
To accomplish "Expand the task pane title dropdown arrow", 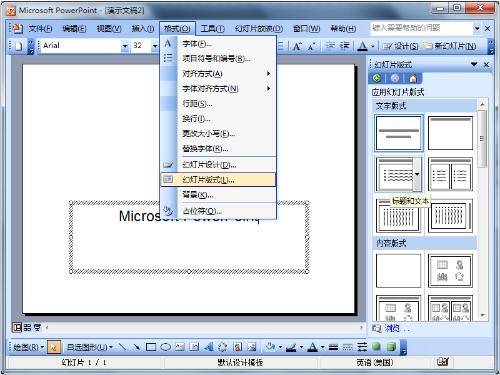I will (x=474, y=64).
